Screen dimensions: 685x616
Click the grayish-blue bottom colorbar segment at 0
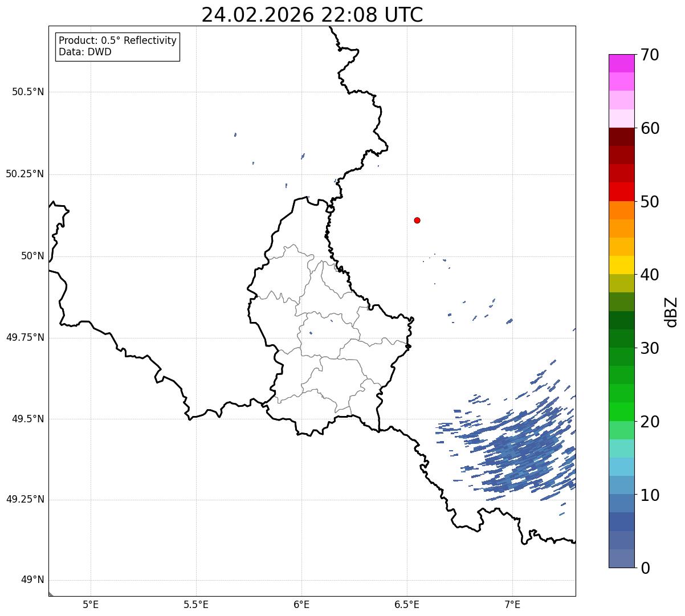(622, 558)
